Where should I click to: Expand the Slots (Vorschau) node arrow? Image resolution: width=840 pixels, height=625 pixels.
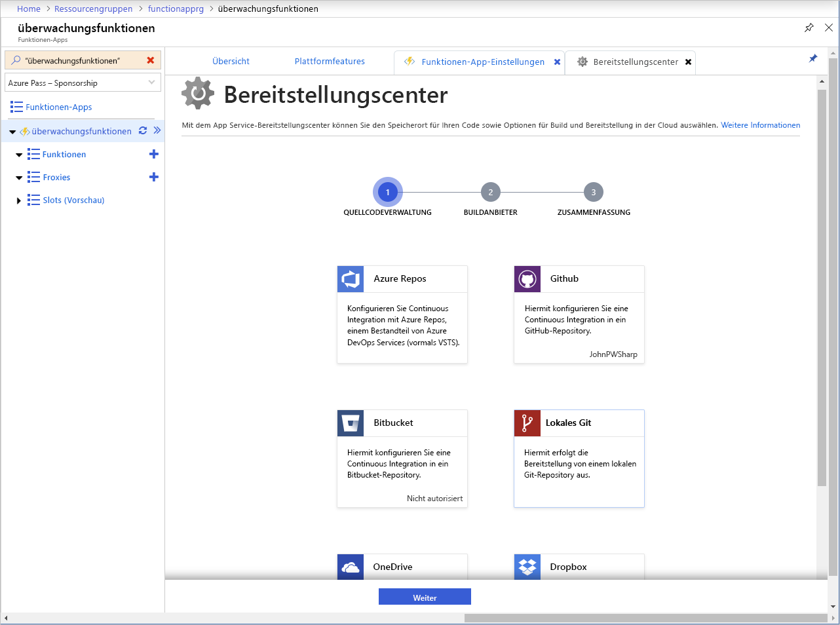click(x=19, y=200)
